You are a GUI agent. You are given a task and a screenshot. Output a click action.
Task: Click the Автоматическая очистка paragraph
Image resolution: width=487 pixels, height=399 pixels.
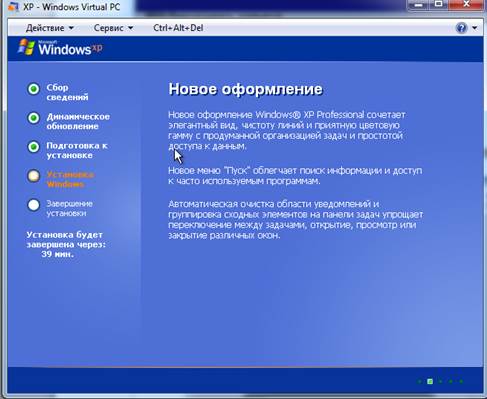click(x=295, y=220)
